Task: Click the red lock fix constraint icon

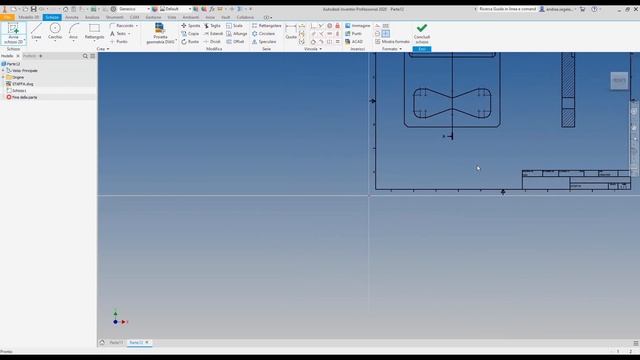Action: click(338, 26)
